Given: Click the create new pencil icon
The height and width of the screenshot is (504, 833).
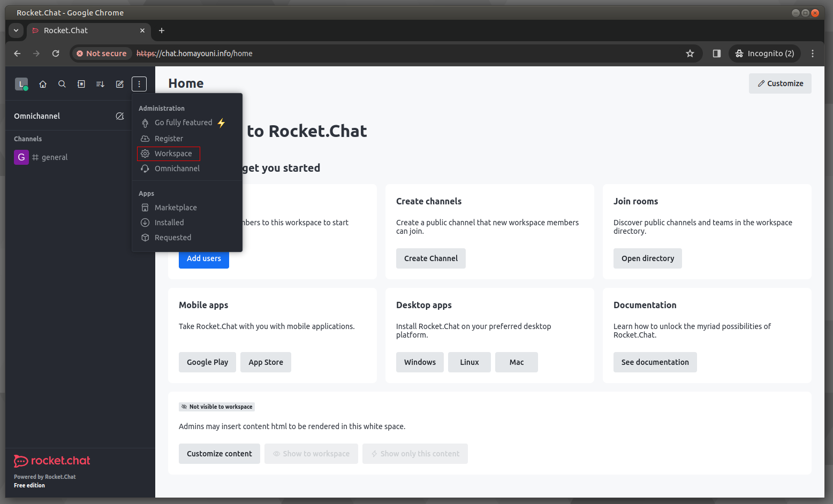Looking at the screenshot, I should (x=120, y=84).
